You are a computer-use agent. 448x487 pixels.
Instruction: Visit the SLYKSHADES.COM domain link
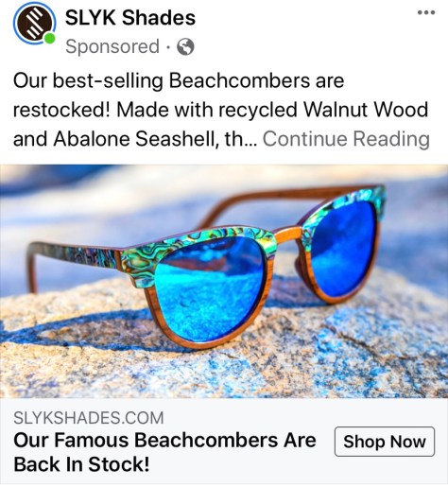click(x=89, y=418)
